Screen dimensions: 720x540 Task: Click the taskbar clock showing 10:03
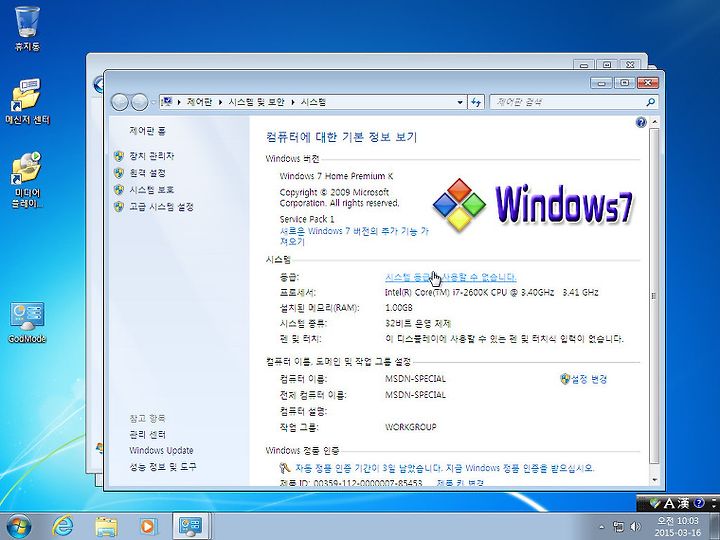(678, 527)
